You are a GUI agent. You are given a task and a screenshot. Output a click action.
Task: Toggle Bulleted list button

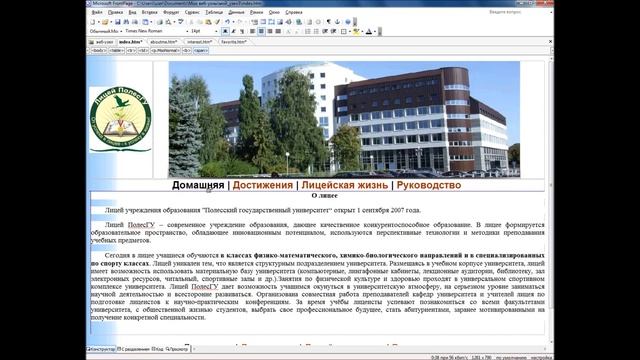pos(316,31)
